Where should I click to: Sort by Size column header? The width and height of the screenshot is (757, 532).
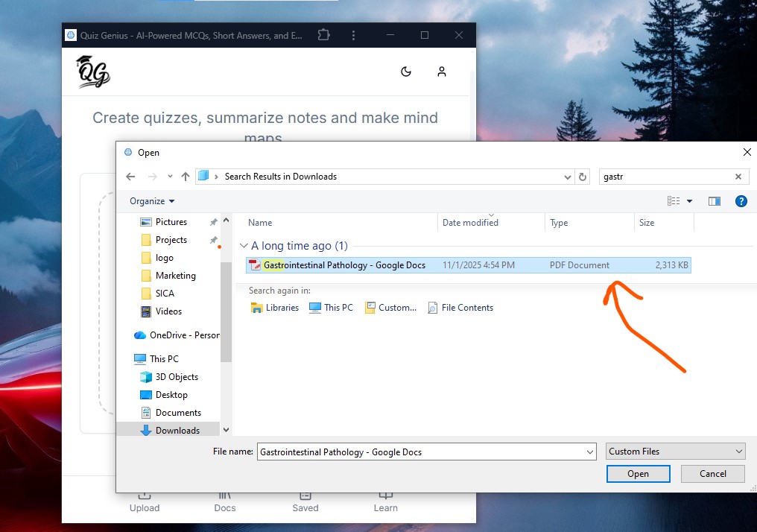(x=647, y=223)
